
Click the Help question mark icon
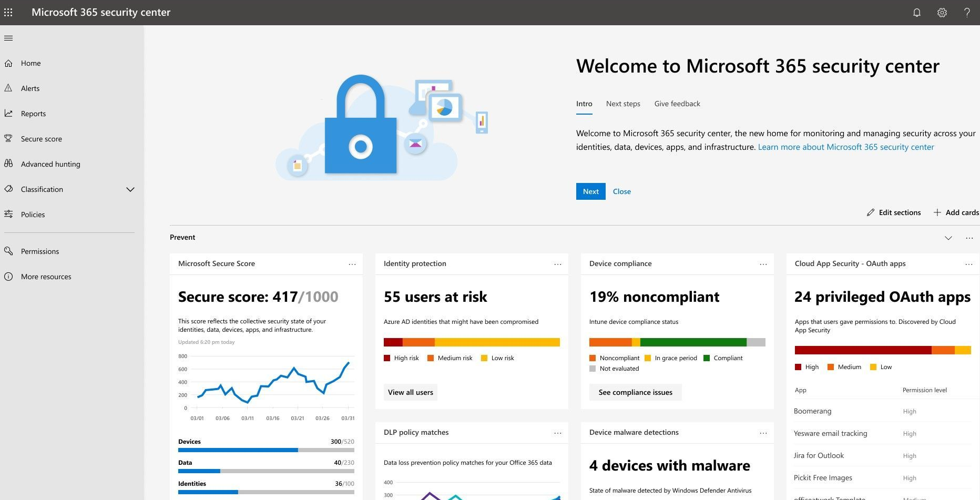click(x=967, y=12)
